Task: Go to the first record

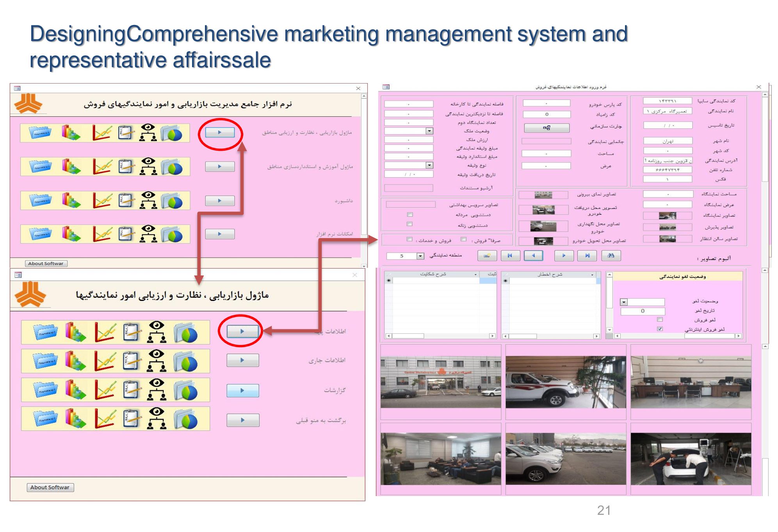Action: (x=510, y=256)
